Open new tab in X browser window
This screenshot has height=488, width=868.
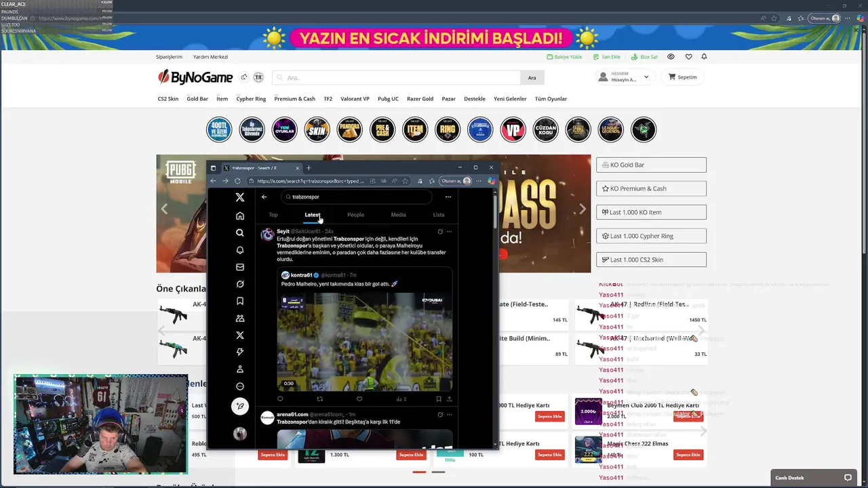coord(309,168)
